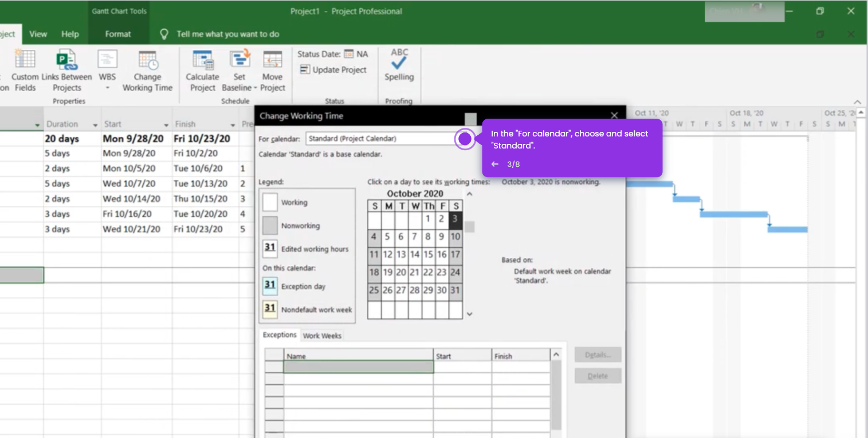
Task: Select the Fri 10/23/20 bold finish cell
Action: pyautogui.click(x=205, y=138)
